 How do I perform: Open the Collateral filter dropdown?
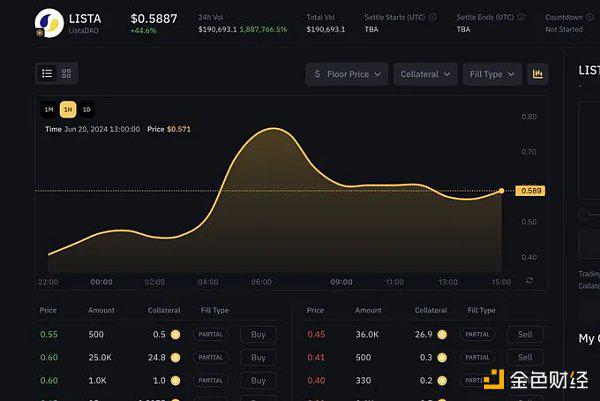coord(425,74)
